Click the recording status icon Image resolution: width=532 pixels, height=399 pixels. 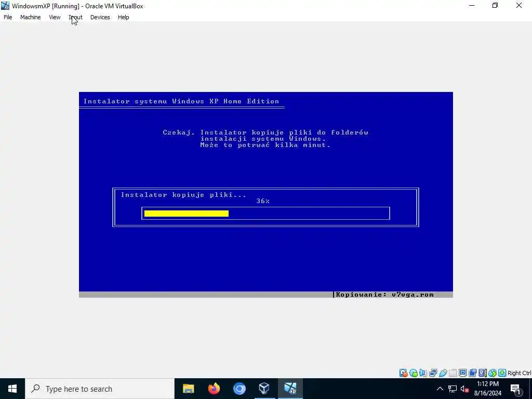tap(472, 373)
